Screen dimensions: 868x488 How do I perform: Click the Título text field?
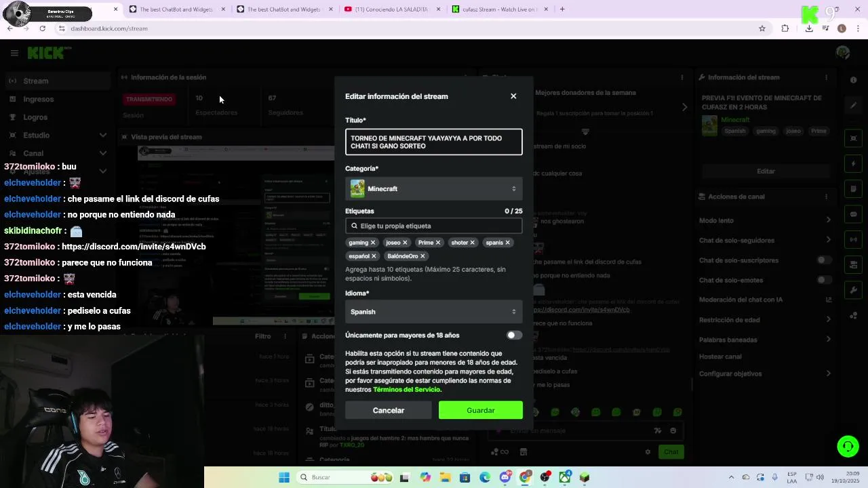click(434, 142)
